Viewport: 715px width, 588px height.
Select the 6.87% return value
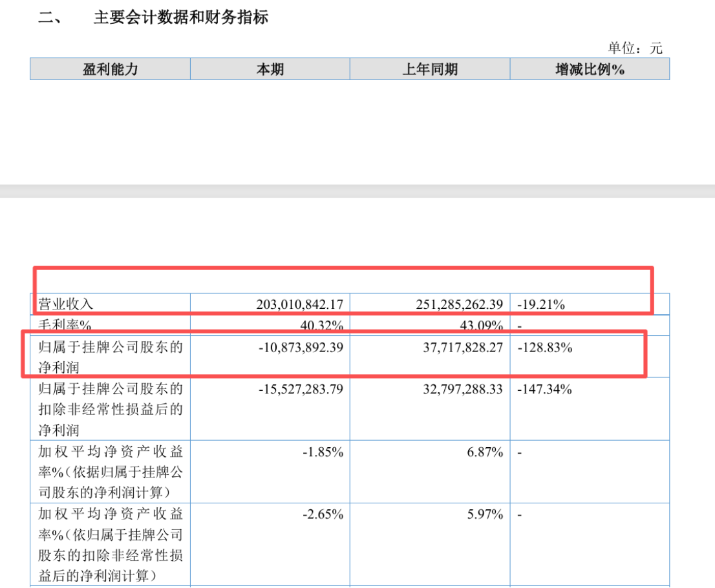(x=485, y=452)
